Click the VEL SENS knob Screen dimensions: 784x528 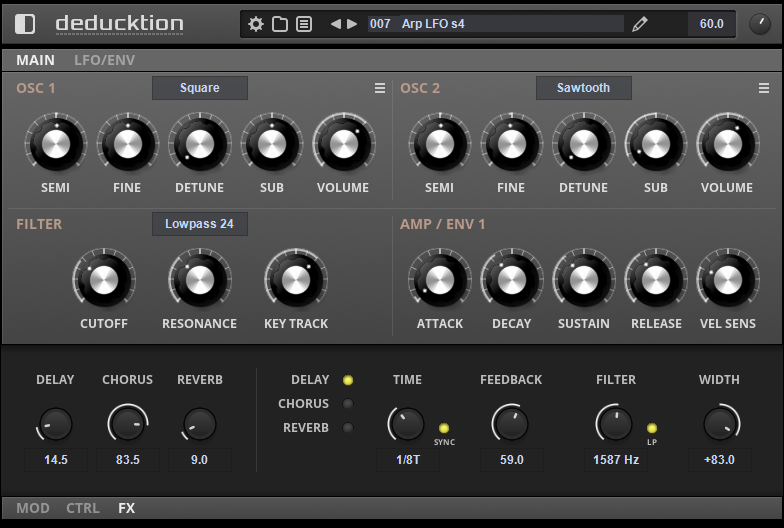[728, 280]
